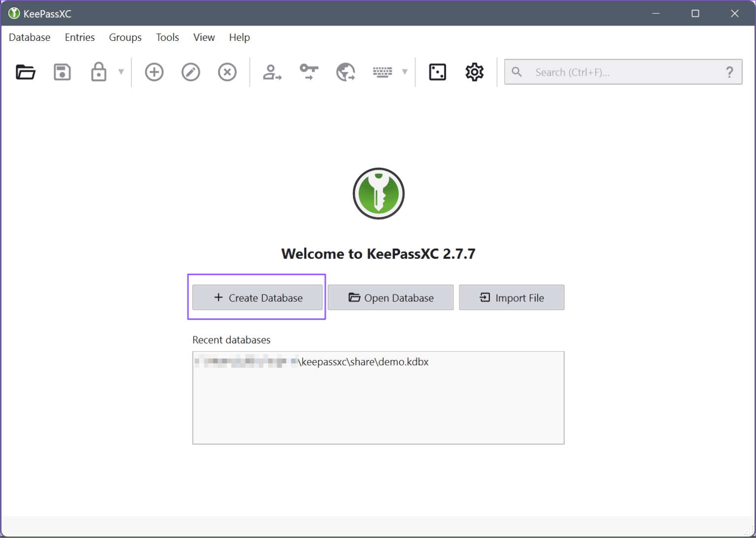Image resolution: width=756 pixels, height=538 pixels.
Task: Open application settings gear icon
Action: tap(474, 72)
